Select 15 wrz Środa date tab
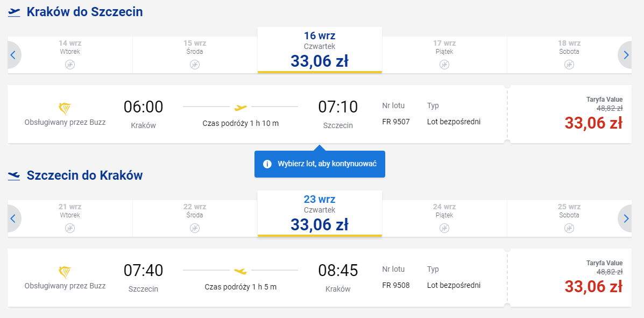This screenshot has height=318, width=644. click(x=195, y=55)
